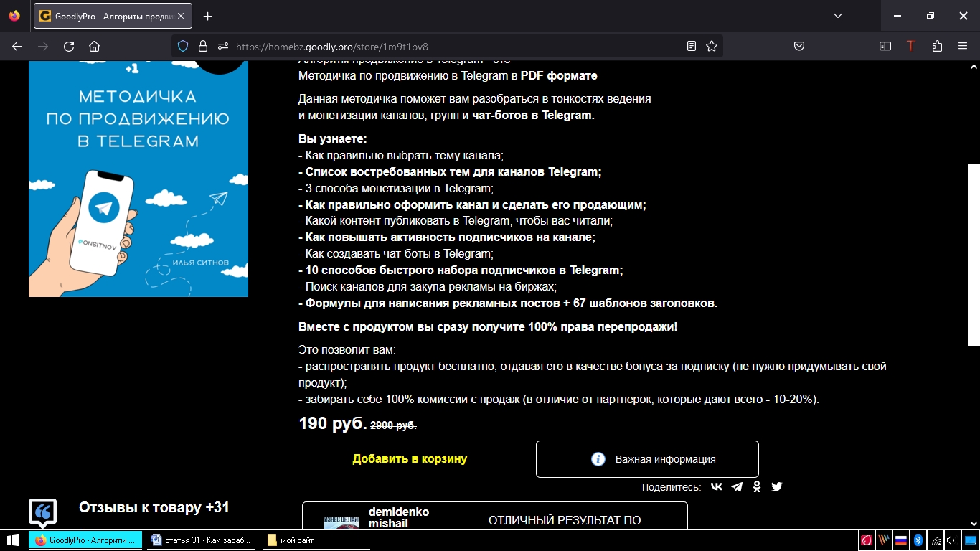Share product on Odnoklassniki

(x=757, y=486)
